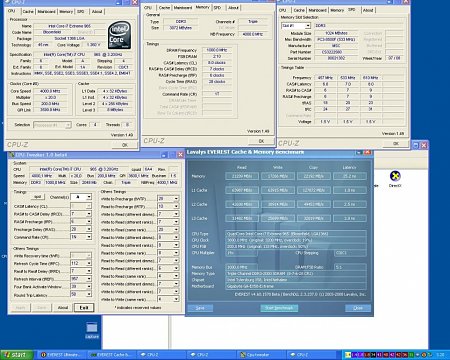Click the CPU Type field in EVEREST
The width and height of the screenshot is (450, 360).
tap(296, 234)
